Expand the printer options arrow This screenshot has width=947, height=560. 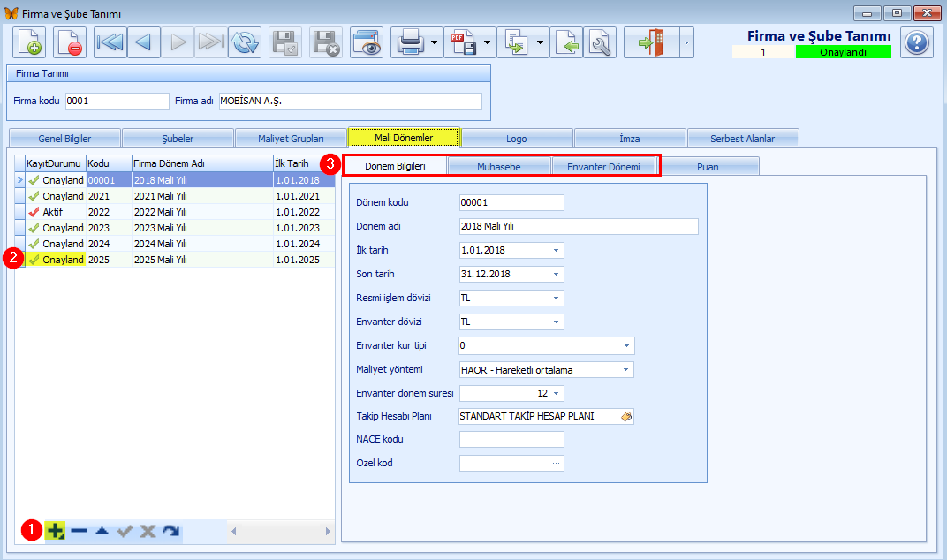[x=435, y=42]
